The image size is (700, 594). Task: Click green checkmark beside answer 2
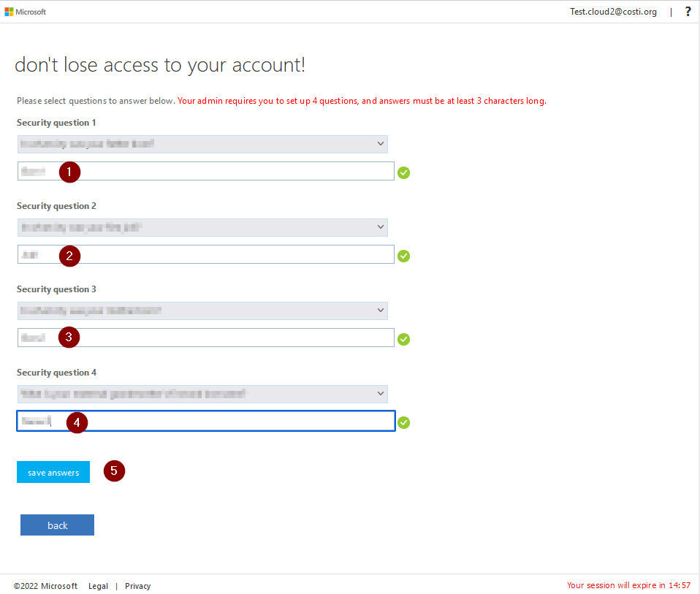[x=404, y=256]
